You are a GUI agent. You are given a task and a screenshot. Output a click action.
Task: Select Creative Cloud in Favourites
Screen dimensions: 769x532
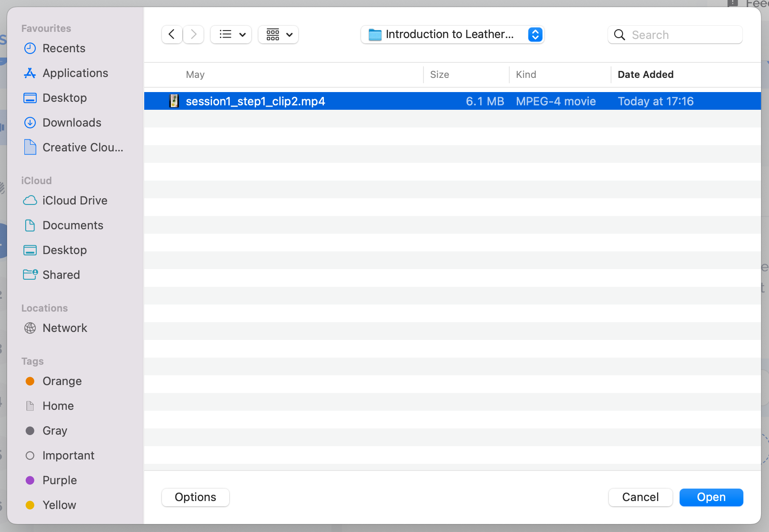pos(82,147)
